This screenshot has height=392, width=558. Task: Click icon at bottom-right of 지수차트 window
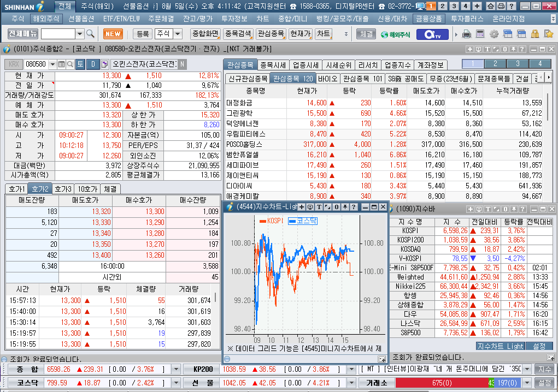(x=382, y=359)
